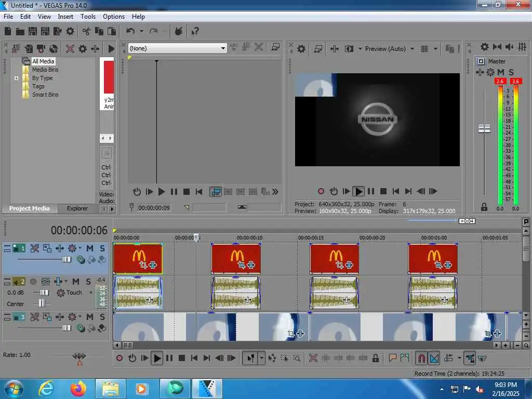Pause playback in video preview window
Viewport: 532px width, 399px height.
[x=371, y=191]
